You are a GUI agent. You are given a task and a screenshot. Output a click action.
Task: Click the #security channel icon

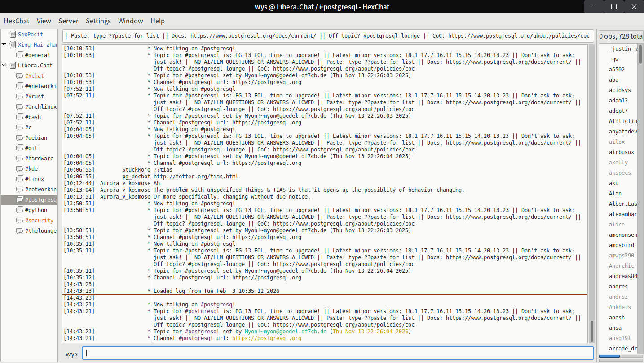coord(19,220)
